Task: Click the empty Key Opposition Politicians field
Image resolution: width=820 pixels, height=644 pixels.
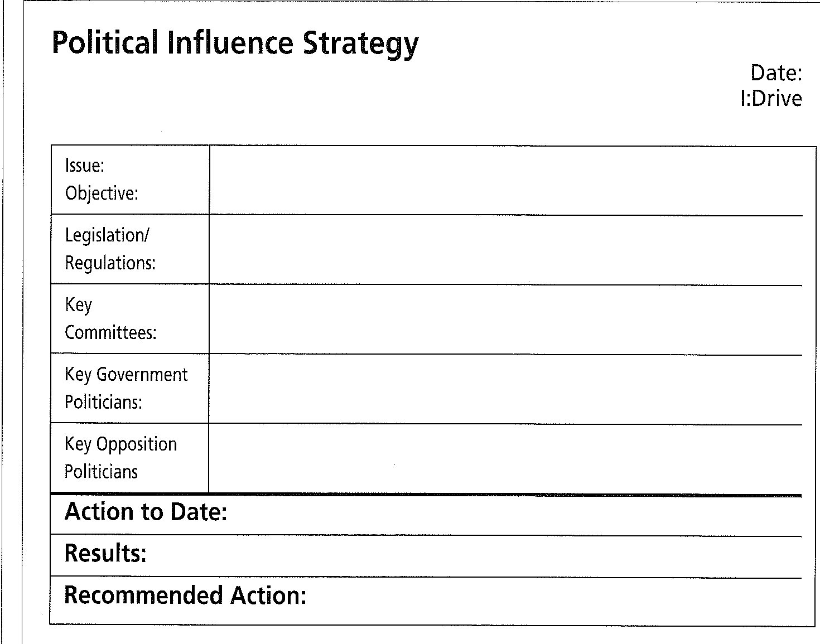Action: (x=506, y=459)
